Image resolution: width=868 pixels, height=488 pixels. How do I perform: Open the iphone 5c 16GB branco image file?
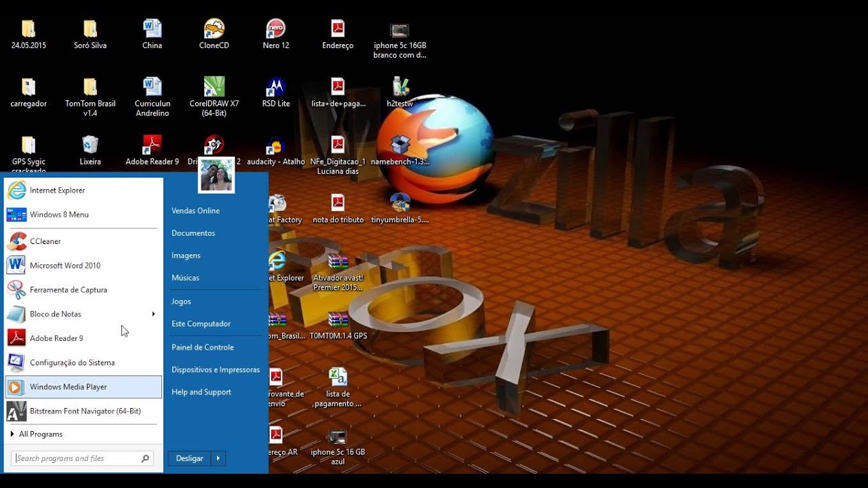(x=399, y=29)
